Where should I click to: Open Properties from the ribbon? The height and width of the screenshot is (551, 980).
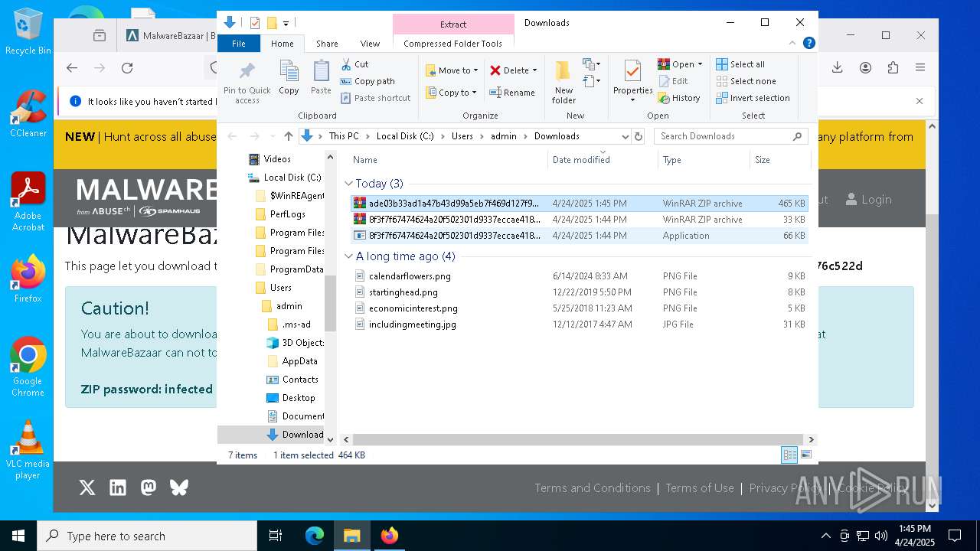[632, 81]
